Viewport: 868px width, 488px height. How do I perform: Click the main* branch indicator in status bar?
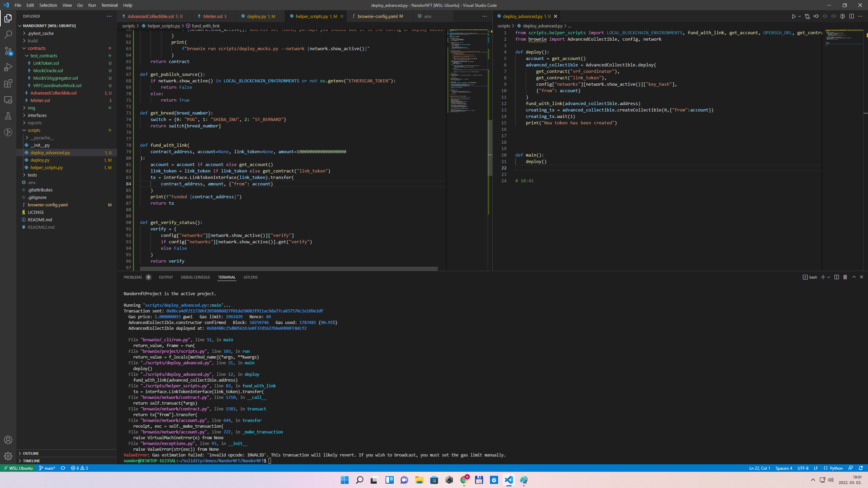(x=47, y=468)
